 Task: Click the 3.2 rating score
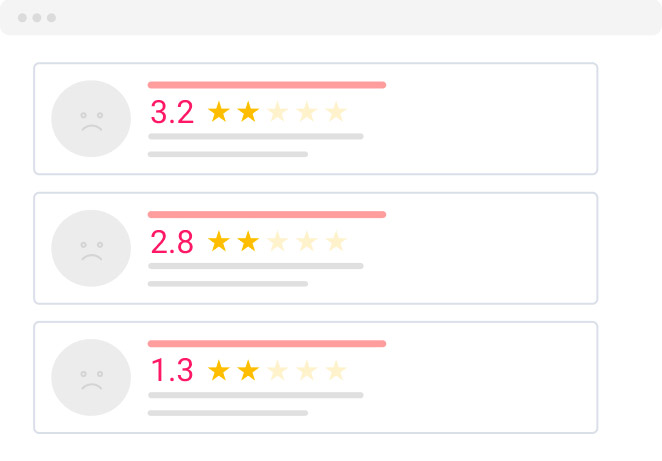[172, 112]
